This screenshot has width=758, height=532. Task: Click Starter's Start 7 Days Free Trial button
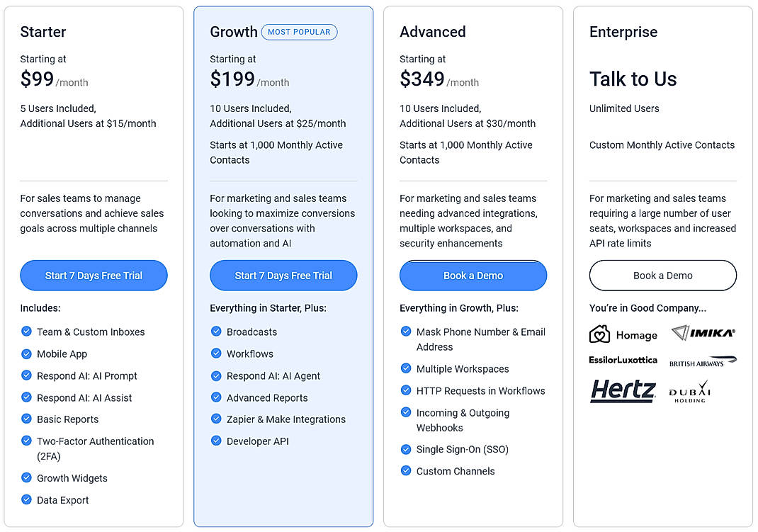pyautogui.click(x=94, y=276)
